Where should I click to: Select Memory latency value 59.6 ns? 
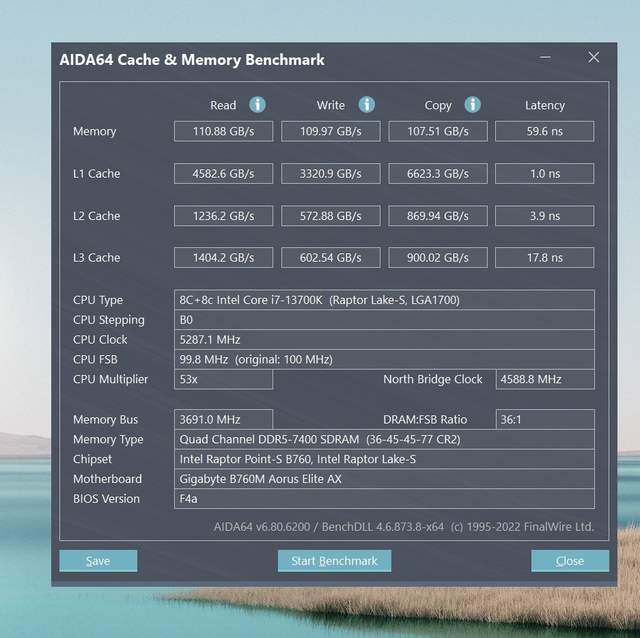pyautogui.click(x=544, y=131)
